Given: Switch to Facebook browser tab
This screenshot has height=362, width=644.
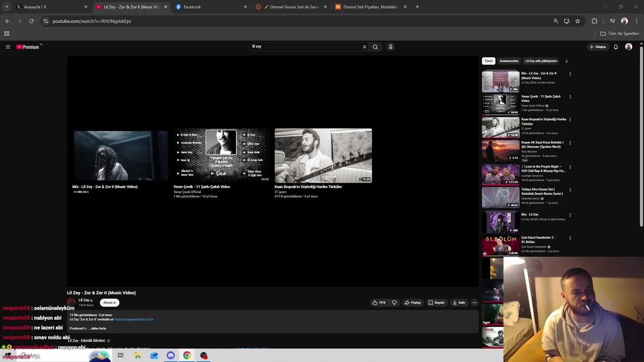Looking at the screenshot, I should point(211,7).
